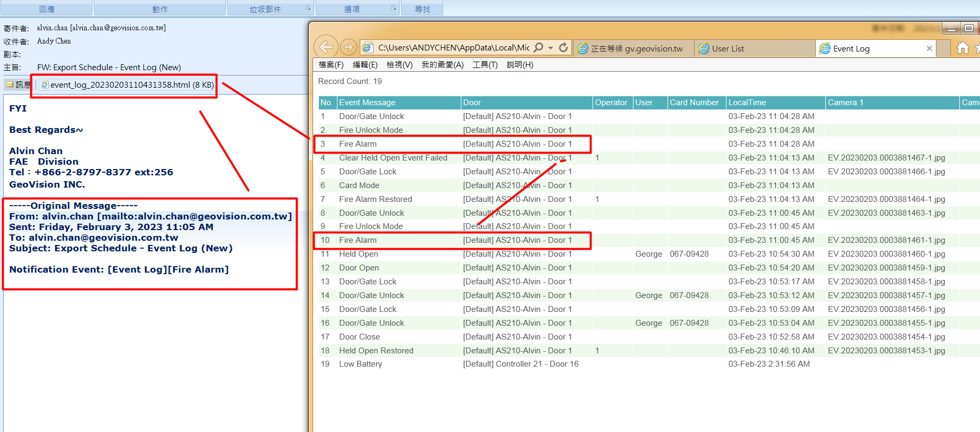Click the 動作 ribbon group

160,9
